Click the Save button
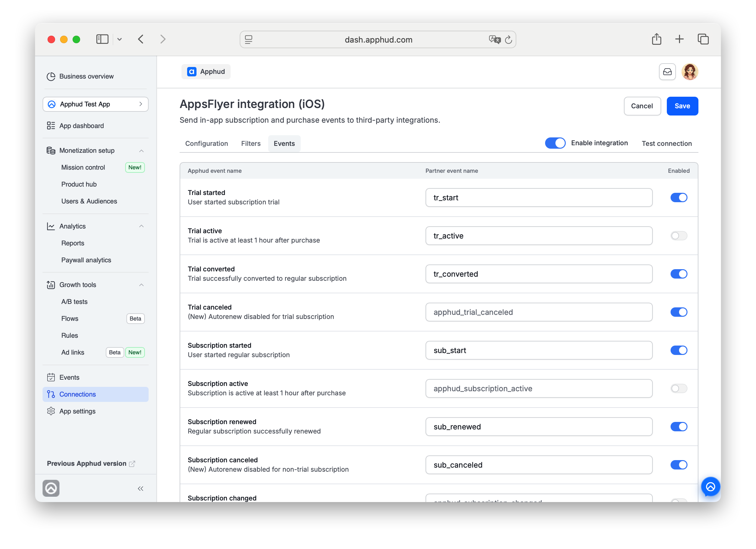The image size is (756, 549). 682,106
